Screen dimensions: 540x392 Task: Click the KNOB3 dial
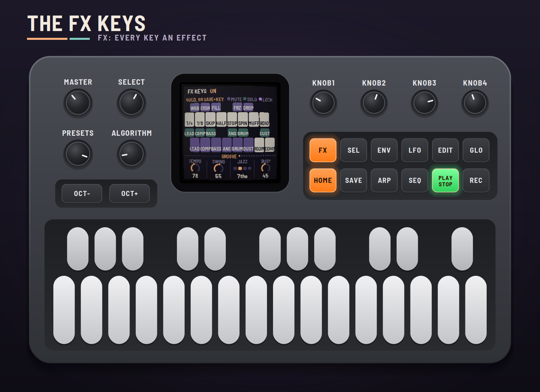(x=425, y=103)
